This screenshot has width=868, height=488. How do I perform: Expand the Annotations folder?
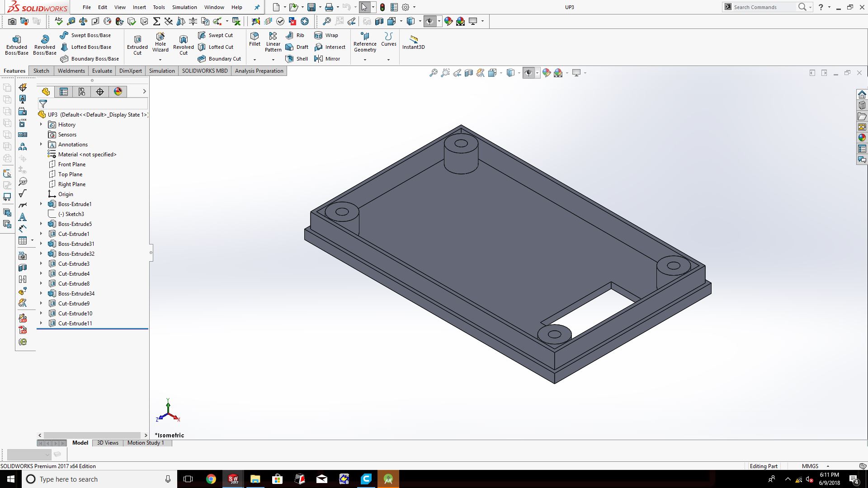pyautogui.click(x=41, y=145)
